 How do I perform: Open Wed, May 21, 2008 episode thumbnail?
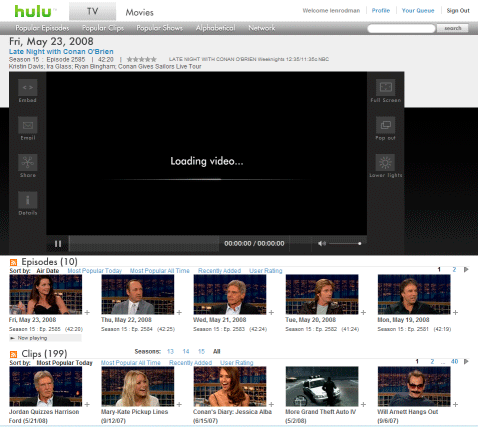(x=230, y=295)
